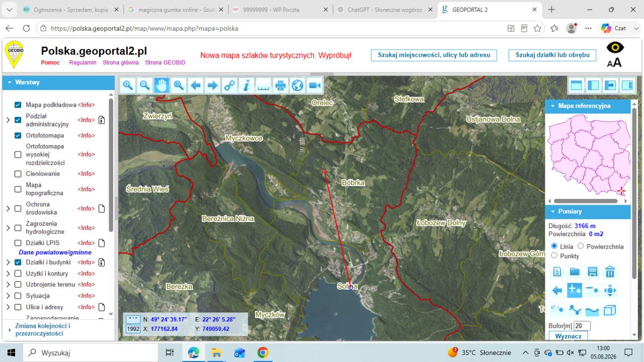
Task: Go to previous map view arrow
Action: 196,86
